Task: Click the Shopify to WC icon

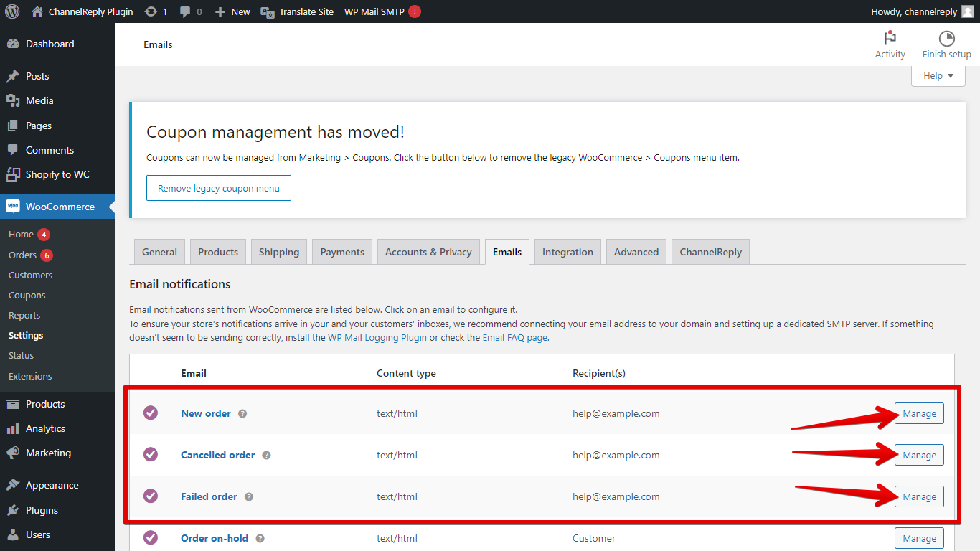Action: tap(13, 174)
